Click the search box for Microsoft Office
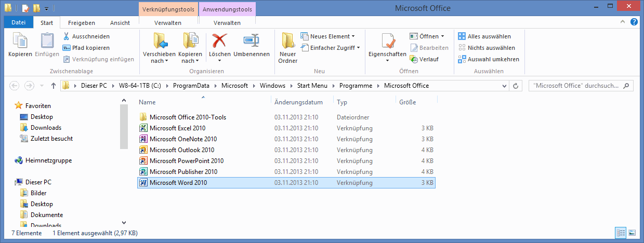This screenshot has width=644, height=243. (577, 86)
